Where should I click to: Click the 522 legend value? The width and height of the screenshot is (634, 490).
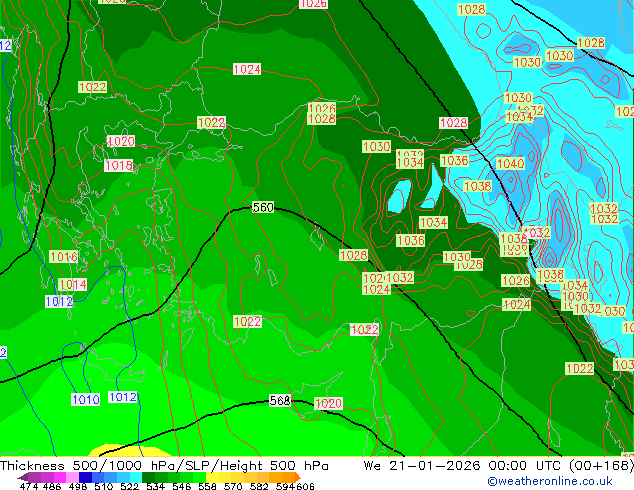pyautogui.click(x=129, y=486)
